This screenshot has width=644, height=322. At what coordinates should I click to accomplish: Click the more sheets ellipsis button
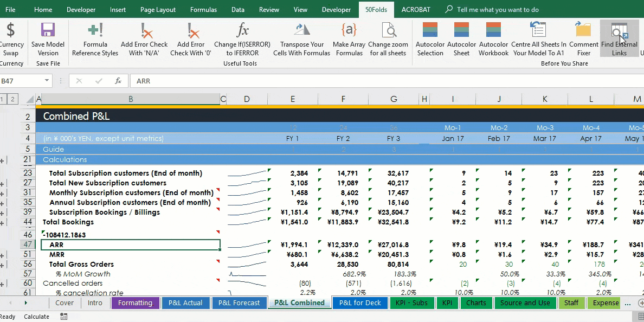[x=628, y=304]
